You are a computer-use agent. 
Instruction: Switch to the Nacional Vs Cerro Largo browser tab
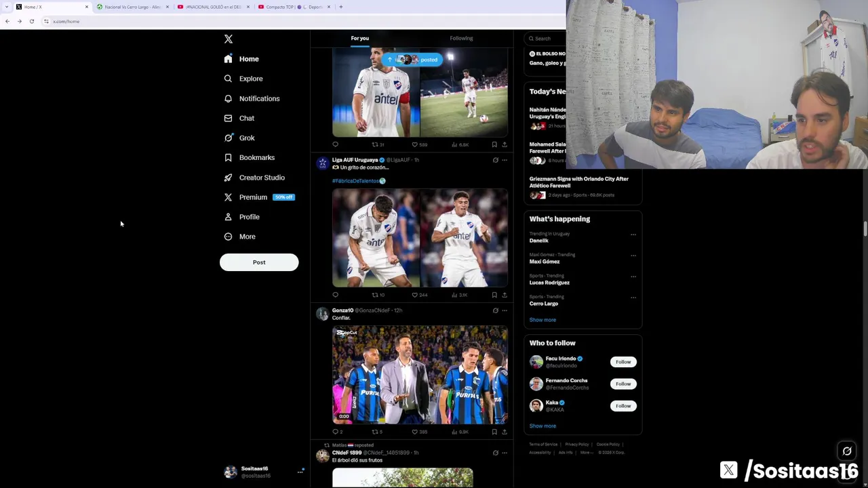132,7
